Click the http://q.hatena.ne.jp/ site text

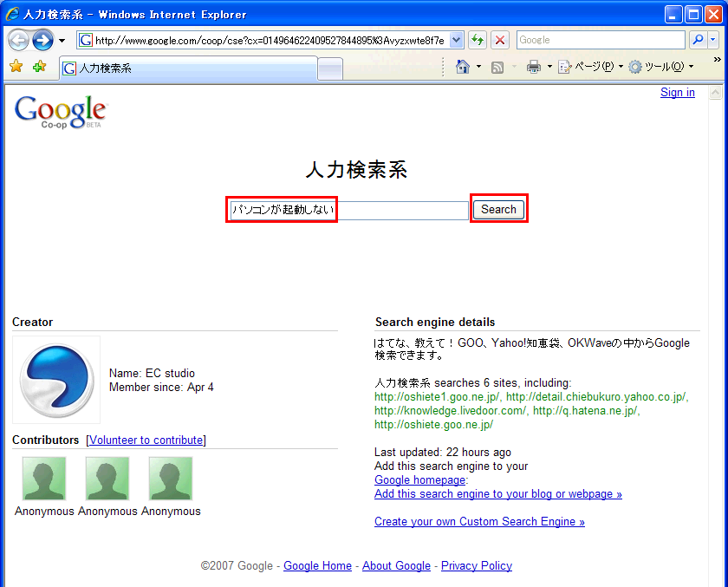point(586,410)
